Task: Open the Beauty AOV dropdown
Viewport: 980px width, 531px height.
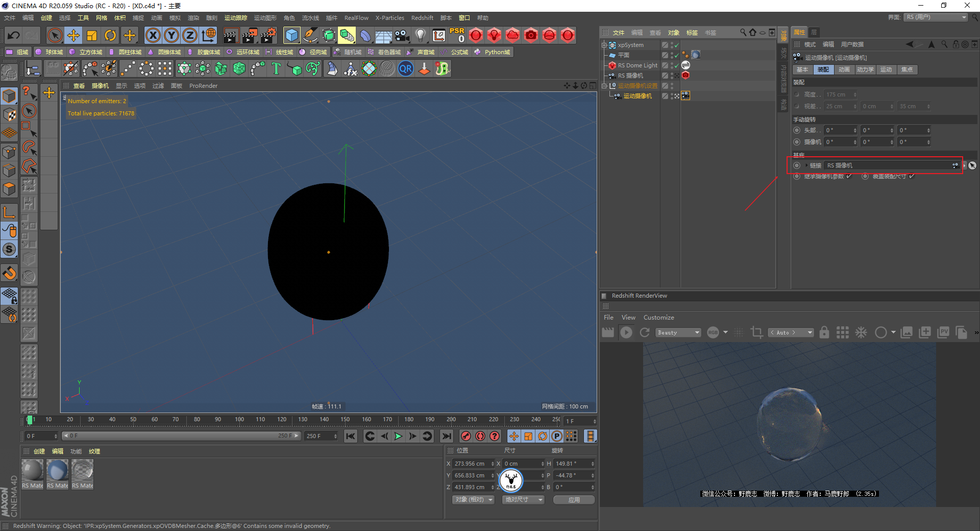Action: pos(678,332)
